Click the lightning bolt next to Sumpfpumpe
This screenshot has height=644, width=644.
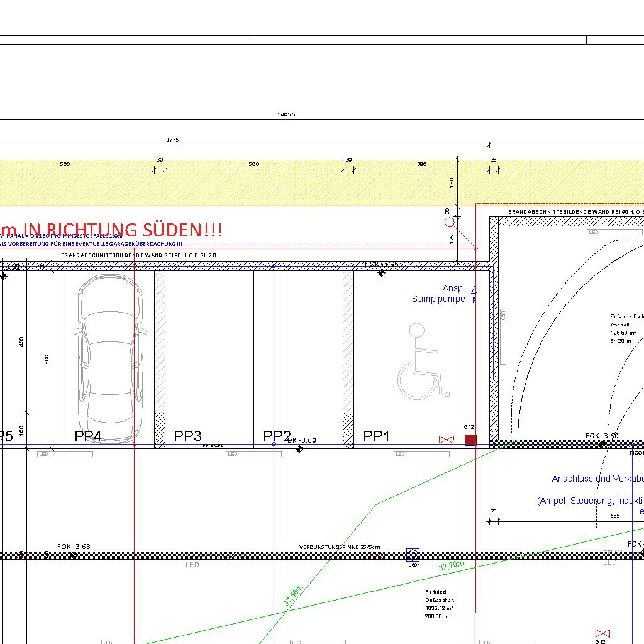(474, 296)
